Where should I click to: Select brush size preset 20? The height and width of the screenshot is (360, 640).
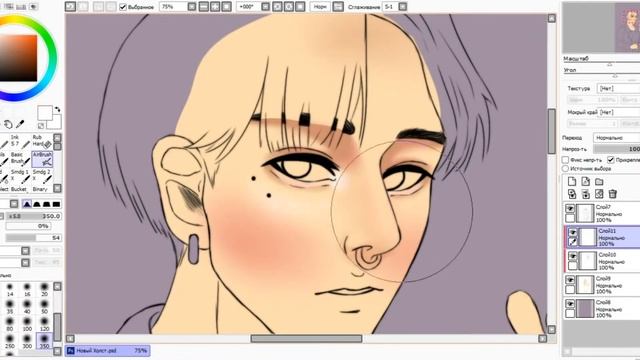pyautogui.click(x=44, y=290)
